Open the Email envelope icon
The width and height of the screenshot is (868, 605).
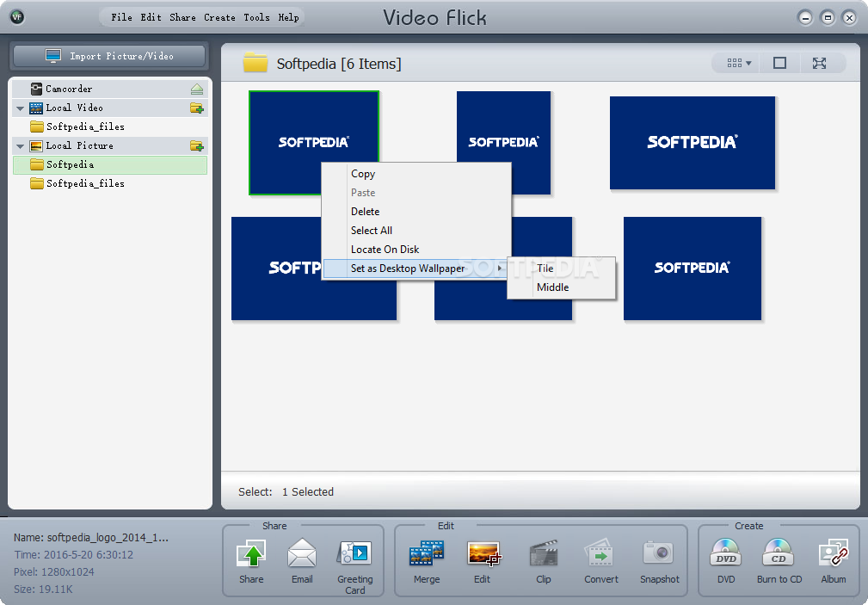coord(302,554)
